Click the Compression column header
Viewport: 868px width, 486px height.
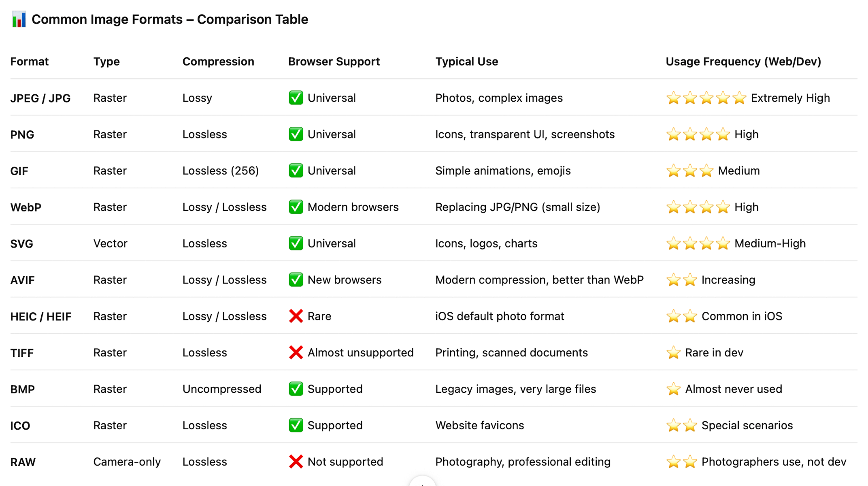coord(218,62)
